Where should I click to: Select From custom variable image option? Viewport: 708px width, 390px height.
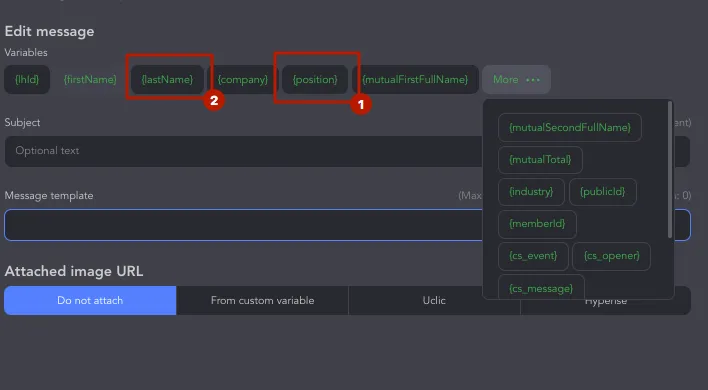click(262, 301)
